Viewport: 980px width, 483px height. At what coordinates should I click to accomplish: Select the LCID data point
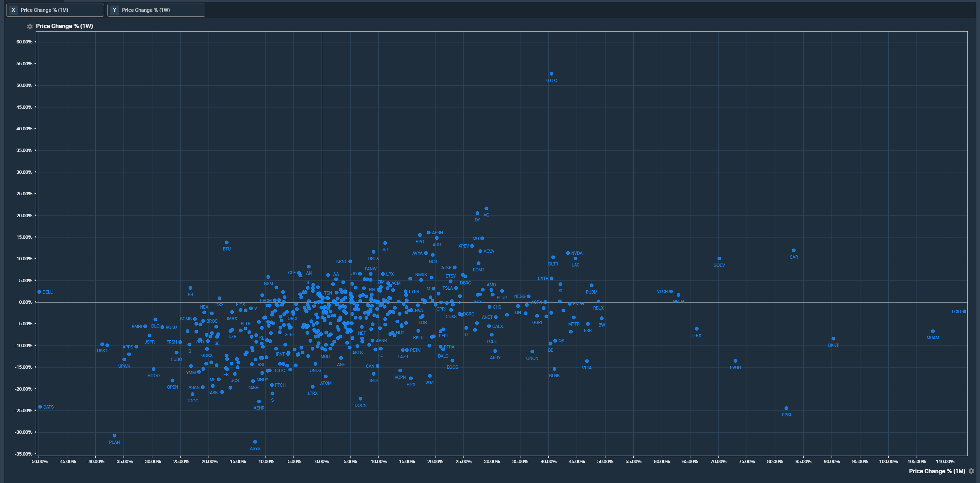click(x=964, y=311)
